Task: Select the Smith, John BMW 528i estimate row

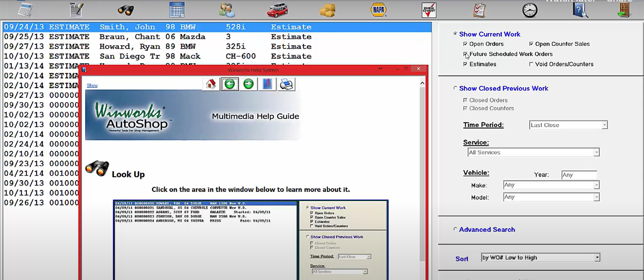Action: 217,27
